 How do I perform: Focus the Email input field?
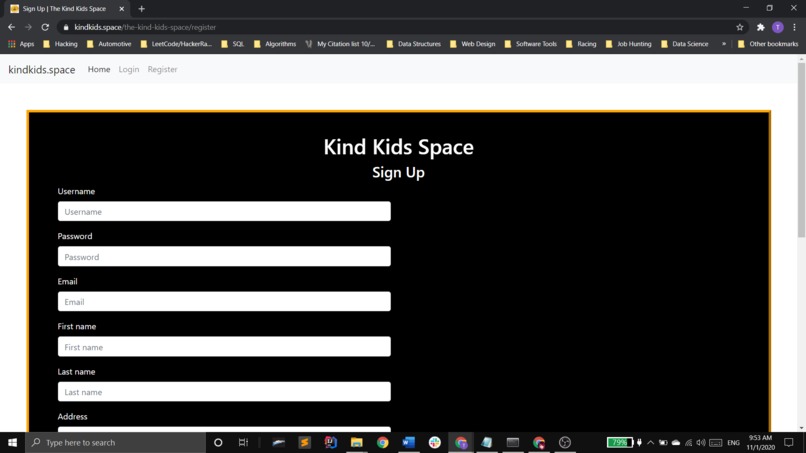click(x=224, y=302)
